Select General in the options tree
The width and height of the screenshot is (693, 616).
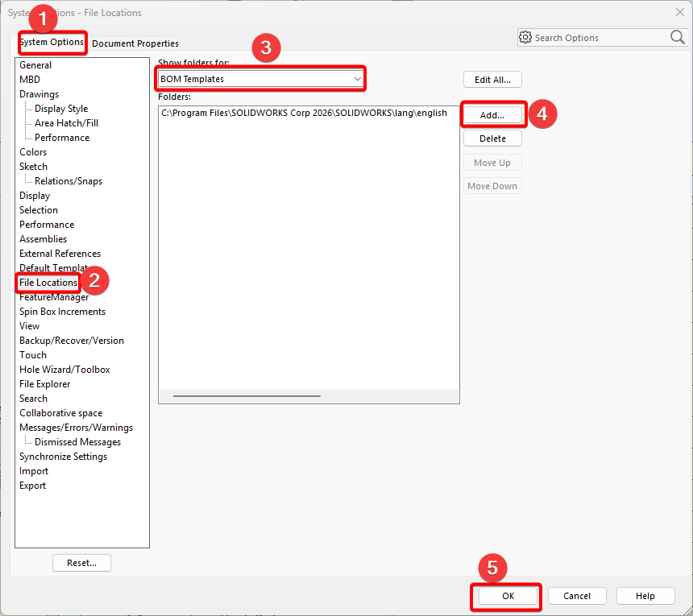[35, 65]
